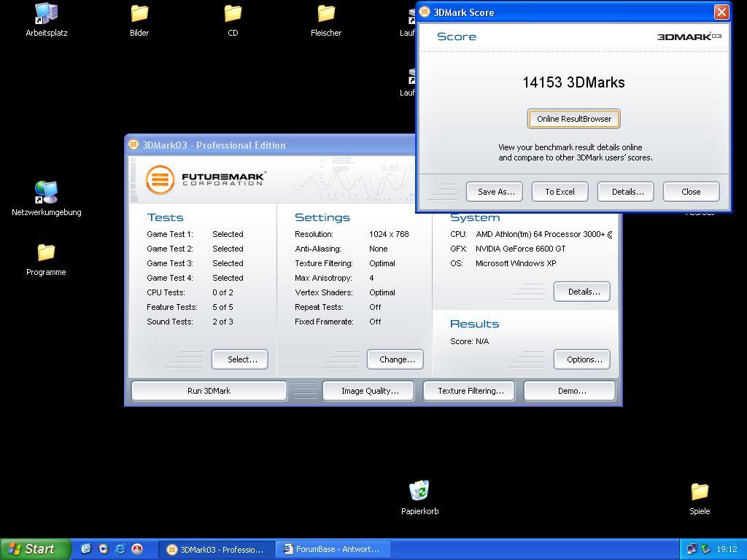This screenshot has width=747, height=560.
Task: Launch Internet Explorer from quick launch
Action: pyautogui.click(x=120, y=549)
